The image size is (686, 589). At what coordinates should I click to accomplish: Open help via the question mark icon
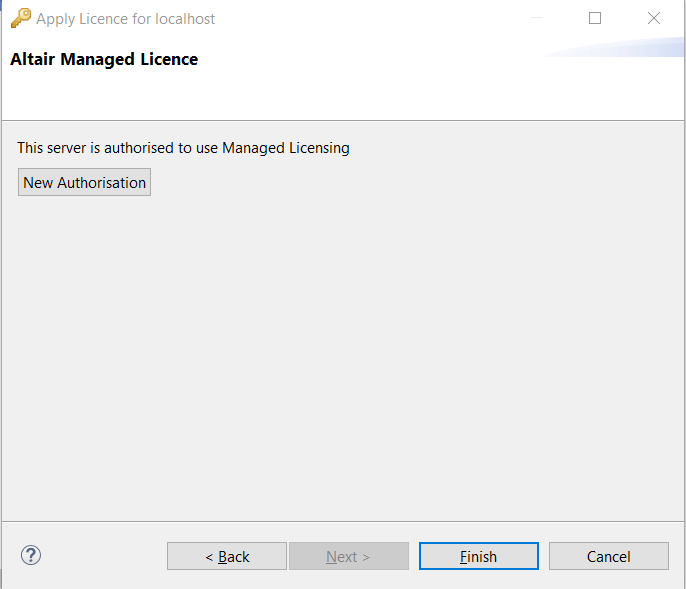[31, 555]
